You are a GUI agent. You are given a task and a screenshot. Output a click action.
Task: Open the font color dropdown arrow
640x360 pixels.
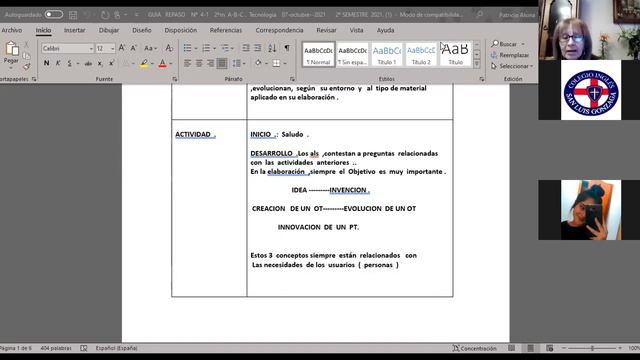tap(171, 64)
